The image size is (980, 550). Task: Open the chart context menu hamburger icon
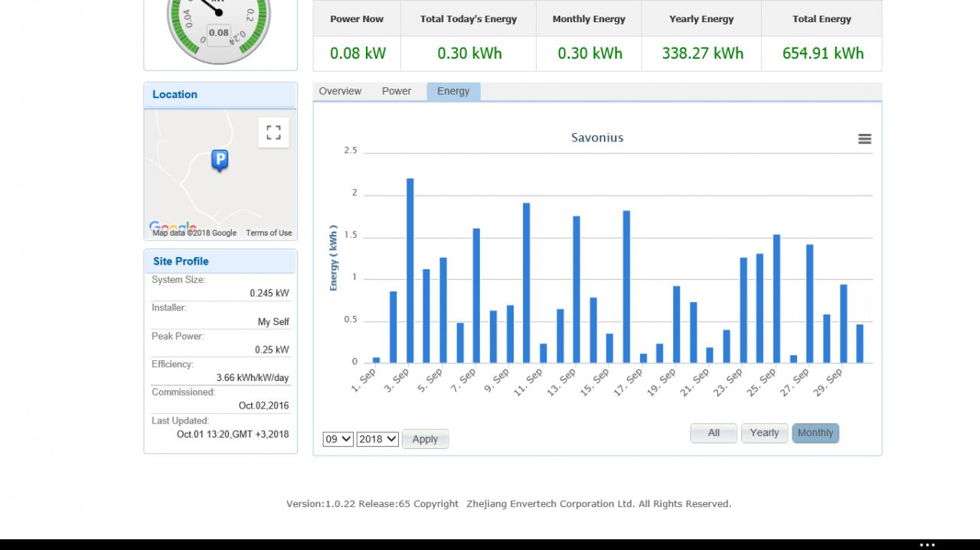pyautogui.click(x=864, y=138)
